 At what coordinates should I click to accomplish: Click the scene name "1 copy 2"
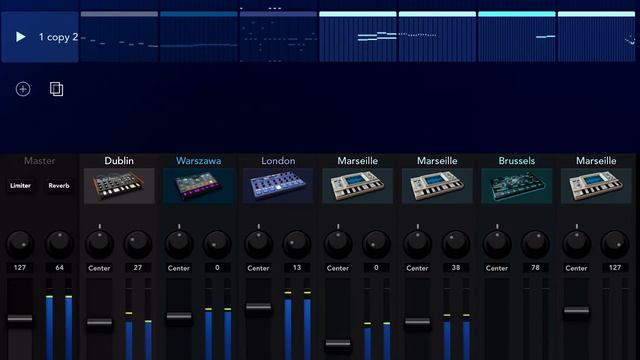point(58,37)
